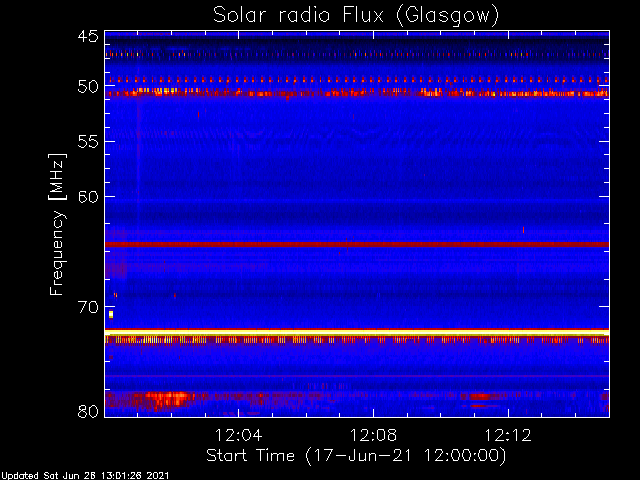Image resolution: width=640 pixels, height=480 pixels.
Task: Click the 12:12 time tick label
Action: pyautogui.click(x=508, y=435)
